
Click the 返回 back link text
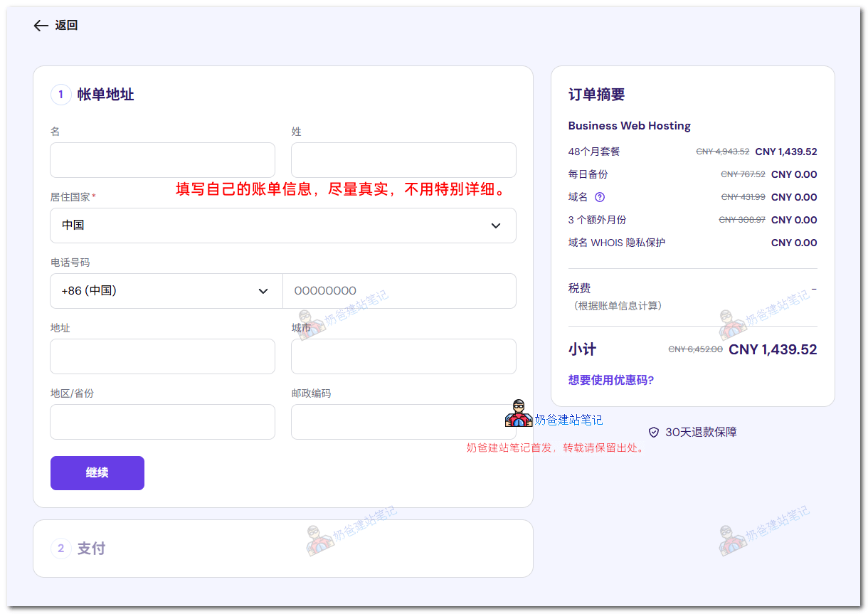point(66,26)
